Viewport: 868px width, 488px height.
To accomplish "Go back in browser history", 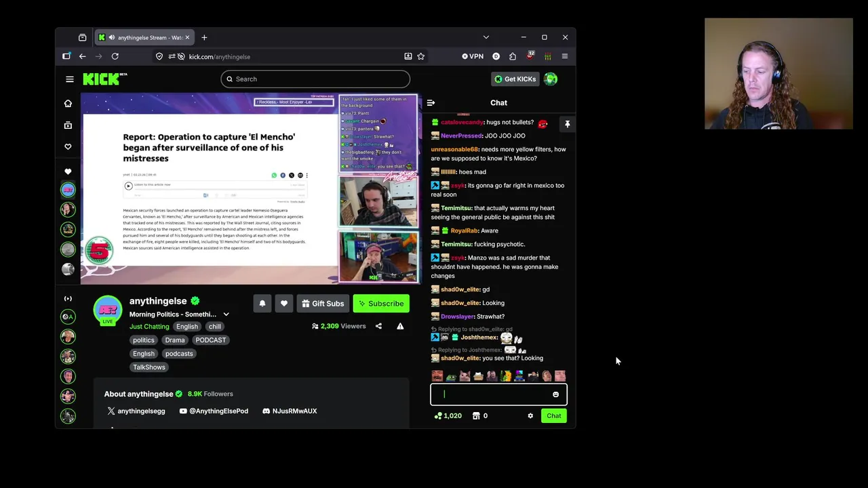I will point(82,57).
